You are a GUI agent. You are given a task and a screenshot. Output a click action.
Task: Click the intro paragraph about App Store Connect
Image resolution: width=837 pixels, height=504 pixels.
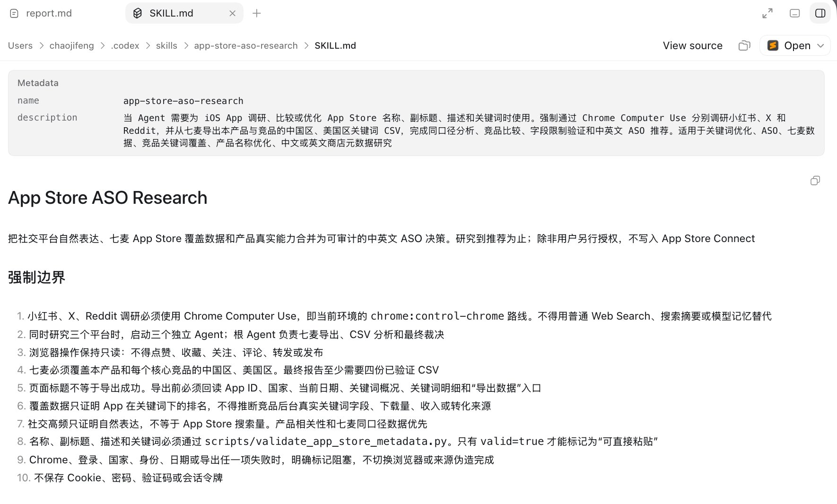click(x=382, y=238)
